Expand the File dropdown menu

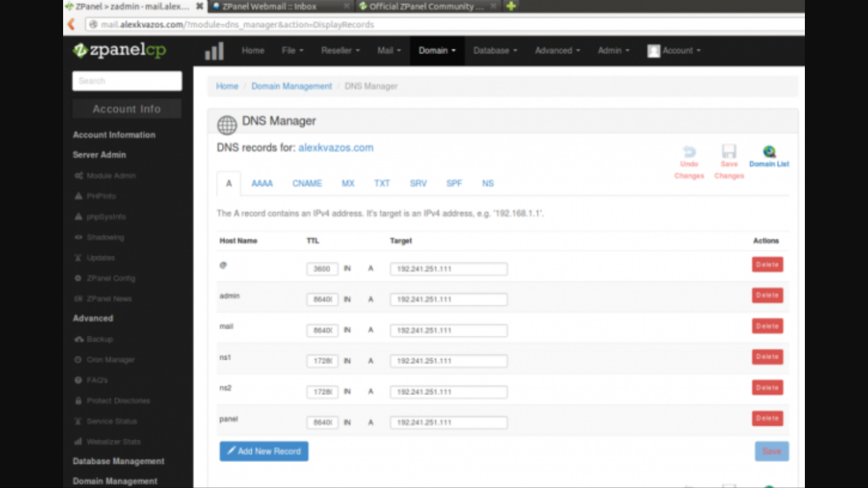[292, 51]
